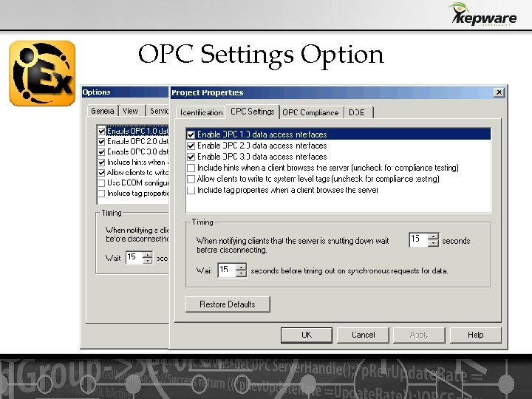
Task: Uncheck Enable OPC 1.0 data access interfaces
Action: 191,134
